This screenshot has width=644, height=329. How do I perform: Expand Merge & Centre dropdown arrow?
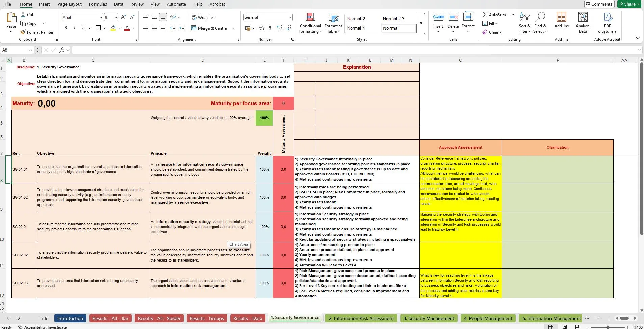(x=234, y=28)
